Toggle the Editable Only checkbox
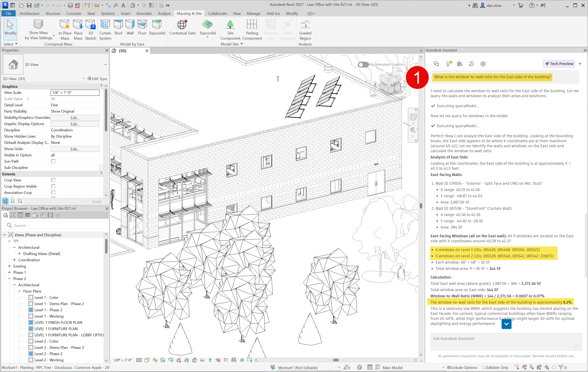This screenshot has height=372, width=588. click(484, 367)
